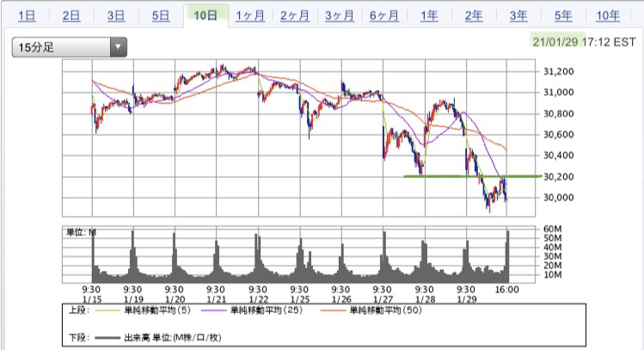Image resolution: width=644 pixels, height=350 pixels.
Task: Open the 15分足 interval dropdown
Action: click(x=70, y=47)
